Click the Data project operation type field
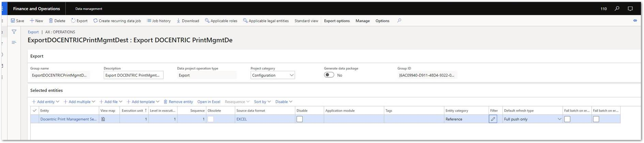Image resolution: width=644 pixels, height=143 pixels. [207, 75]
